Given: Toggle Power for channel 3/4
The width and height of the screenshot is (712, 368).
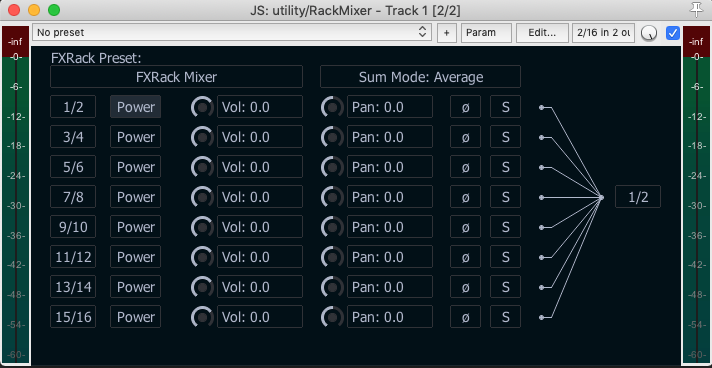Looking at the screenshot, I should click(135, 137).
